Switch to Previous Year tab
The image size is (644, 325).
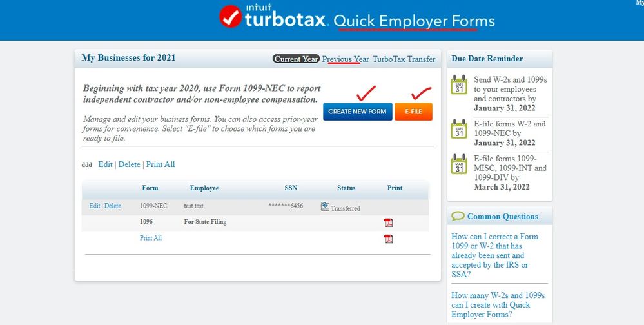[x=346, y=59]
